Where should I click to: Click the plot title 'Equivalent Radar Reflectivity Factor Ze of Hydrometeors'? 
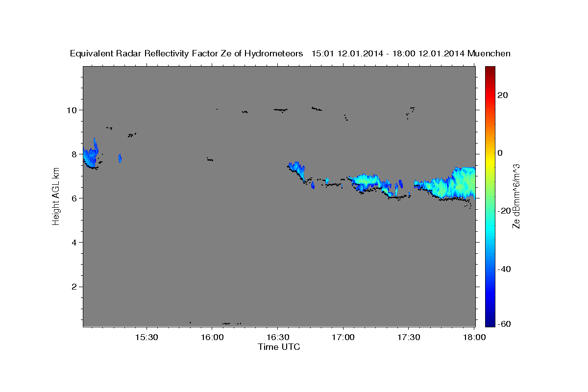pyautogui.click(x=187, y=53)
